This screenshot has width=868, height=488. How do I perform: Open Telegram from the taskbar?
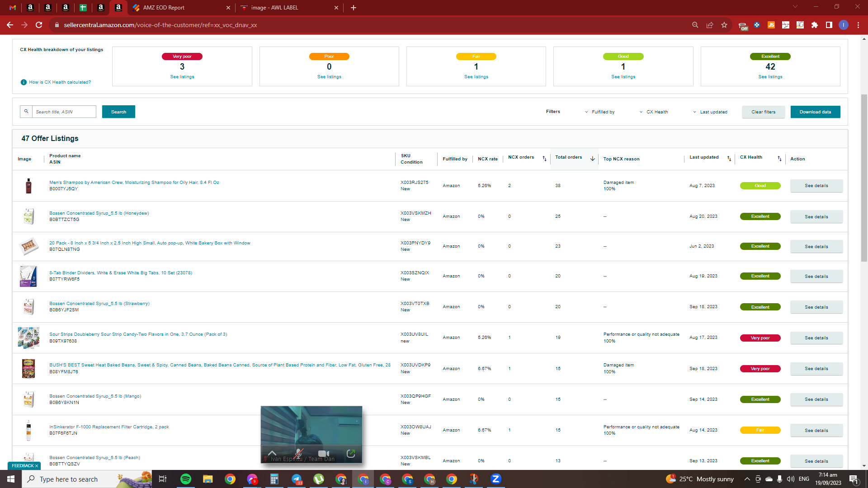pos(297,479)
